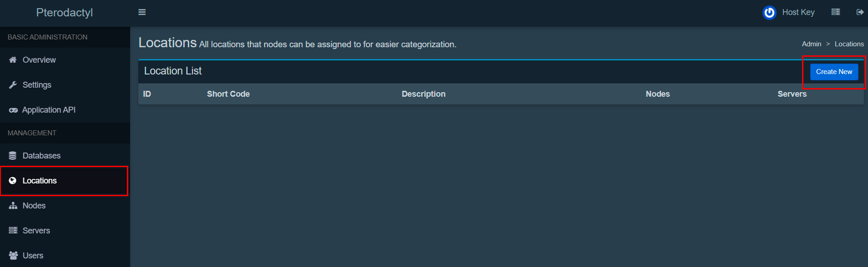
Task: Click the Databases stack icon
Action: click(x=13, y=156)
